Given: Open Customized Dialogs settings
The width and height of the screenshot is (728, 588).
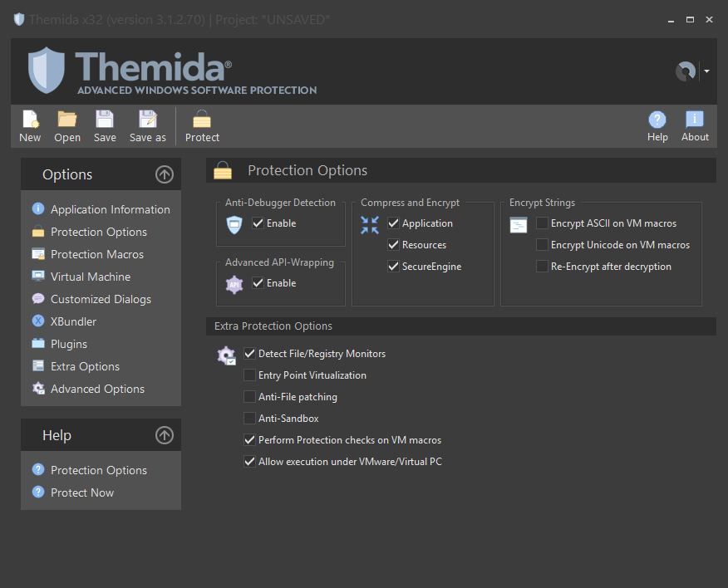Looking at the screenshot, I should click(101, 299).
